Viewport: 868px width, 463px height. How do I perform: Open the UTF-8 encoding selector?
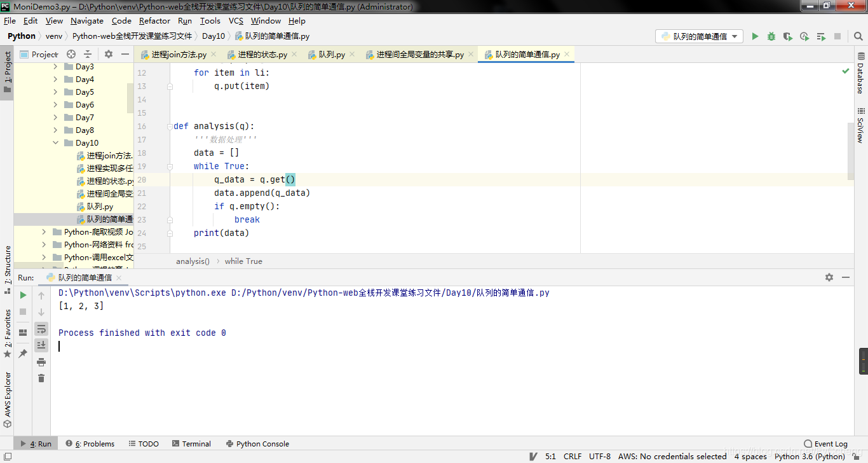point(599,456)
